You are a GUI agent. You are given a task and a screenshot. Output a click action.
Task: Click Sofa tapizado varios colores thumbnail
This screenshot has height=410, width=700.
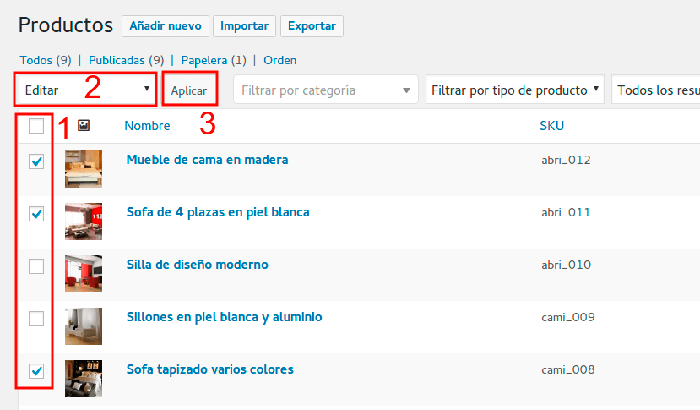click(x=83, y=378)
